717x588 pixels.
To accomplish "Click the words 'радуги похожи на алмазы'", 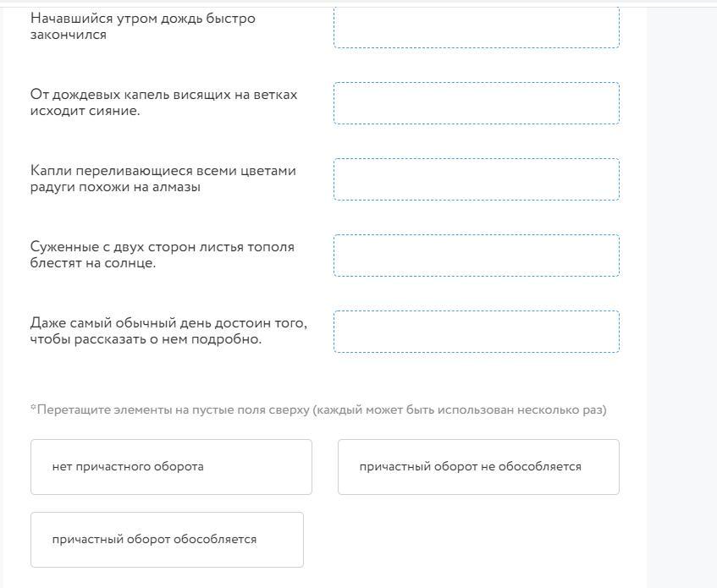I will (x=115, y=187).
